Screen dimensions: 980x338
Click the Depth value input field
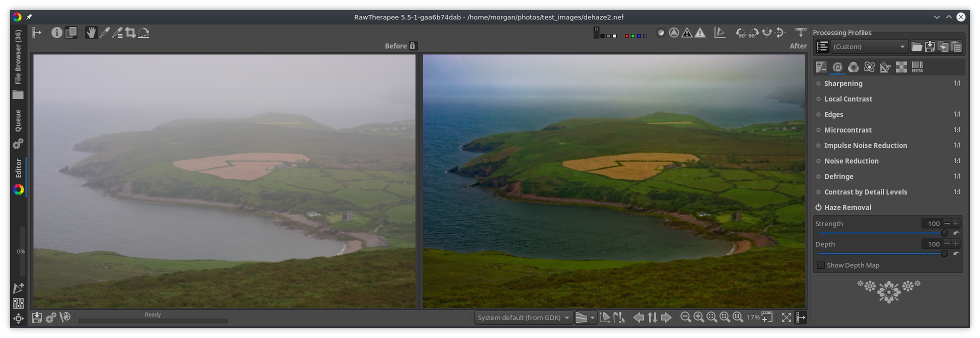pos(932,244)
